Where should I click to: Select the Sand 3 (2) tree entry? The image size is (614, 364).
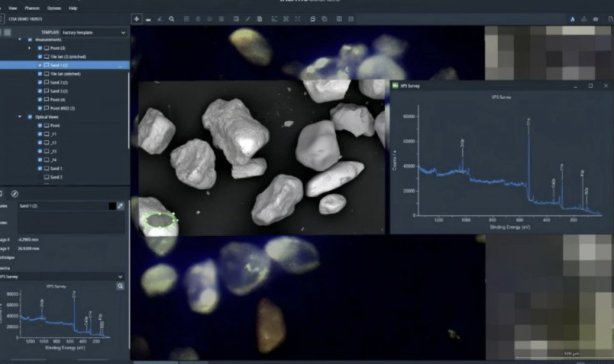point(59,91)
